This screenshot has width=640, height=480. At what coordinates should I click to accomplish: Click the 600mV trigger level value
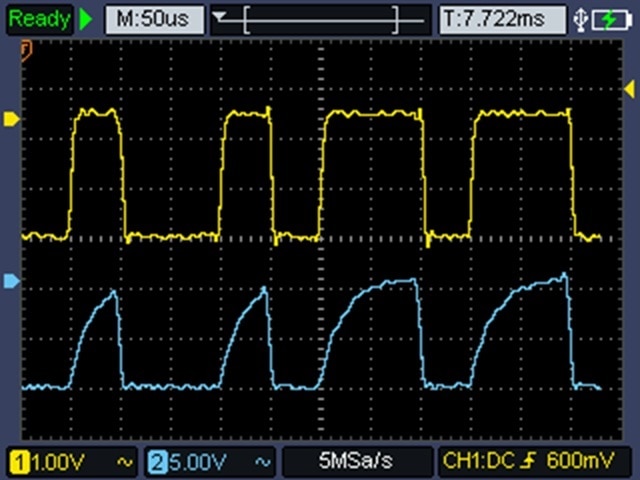click(x=580, y=461)
